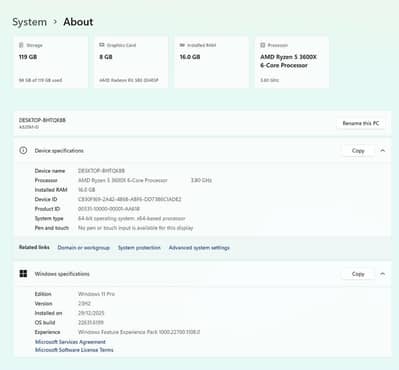The height and width of the screenshot is (370, 399).
Task: Click the Windows logo beside Windows specifications
Action: [x=23, y=274]
